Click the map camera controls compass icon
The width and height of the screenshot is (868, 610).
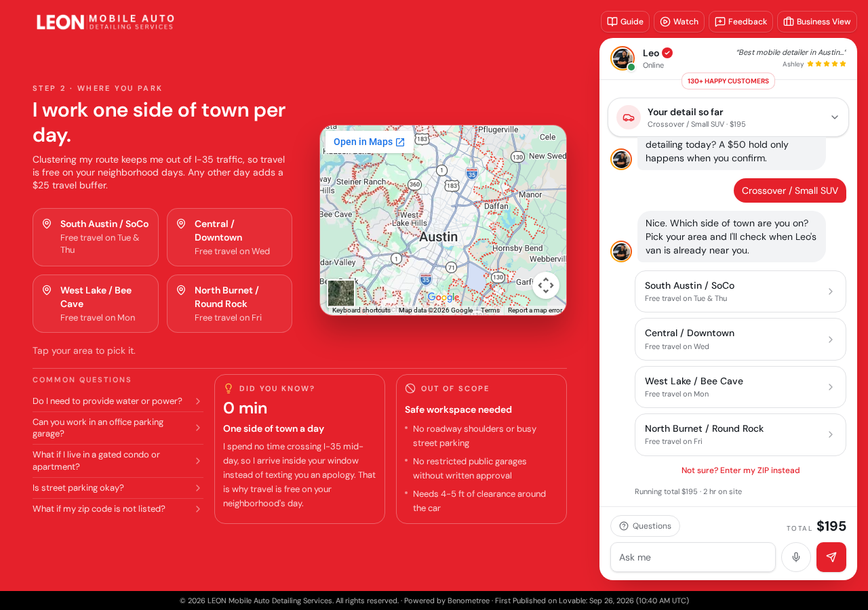point(546,285)
